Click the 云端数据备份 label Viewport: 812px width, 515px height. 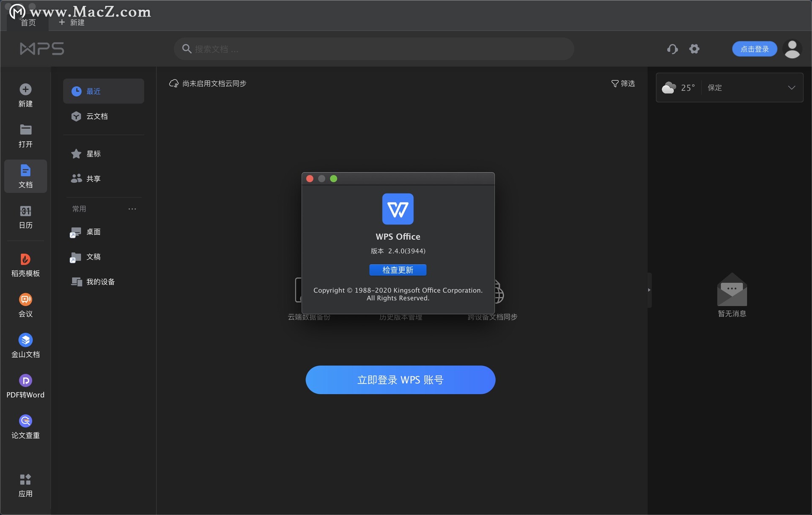(x=309, y=317)
